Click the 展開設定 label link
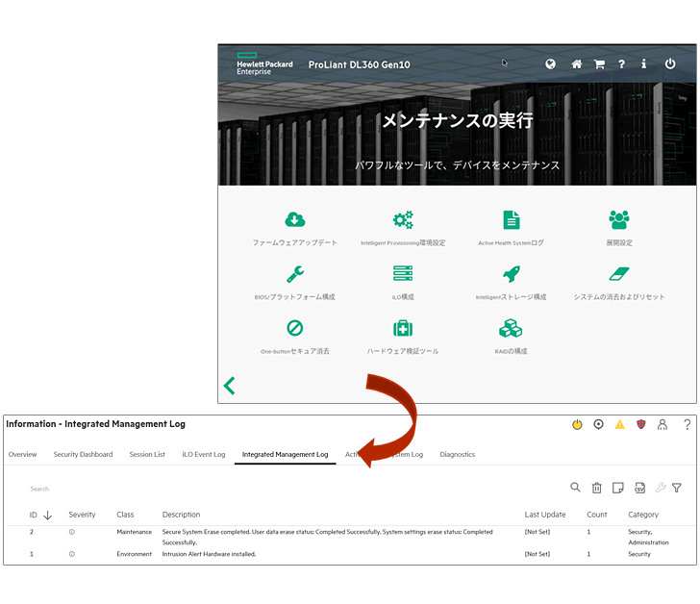 [x=619, y=242]
